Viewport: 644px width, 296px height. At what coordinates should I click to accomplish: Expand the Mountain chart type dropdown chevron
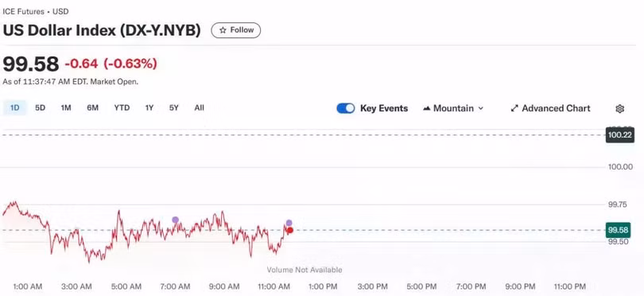click(480, 108)
